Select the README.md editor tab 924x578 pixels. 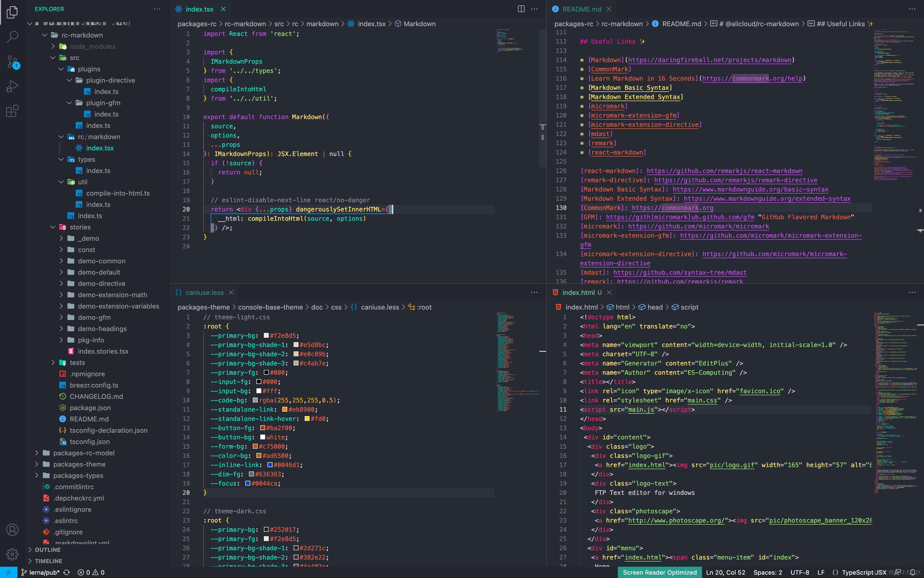pyautogui.click(x=581, y=9)
